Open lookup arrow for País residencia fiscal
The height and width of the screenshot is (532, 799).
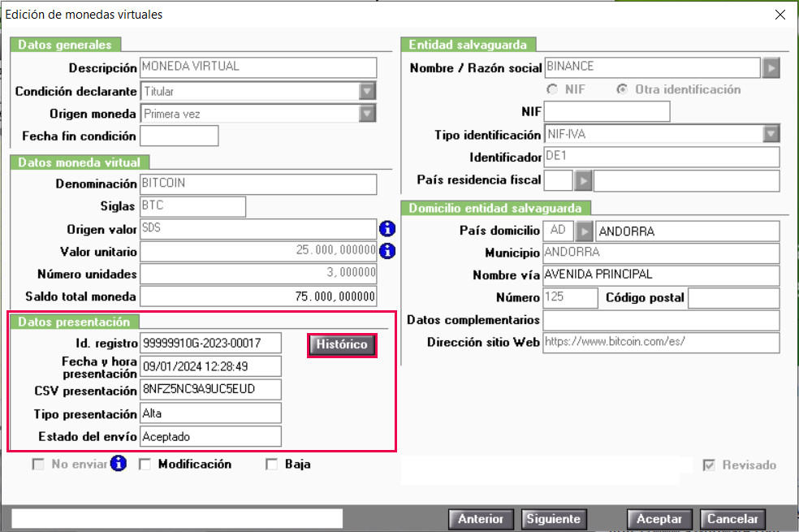coord(584,180)
